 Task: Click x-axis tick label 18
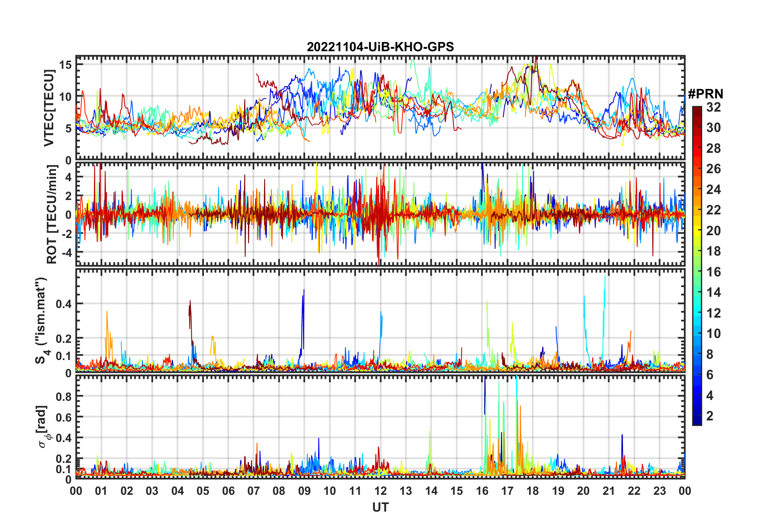pyautogui.click(x=533, y=491)
